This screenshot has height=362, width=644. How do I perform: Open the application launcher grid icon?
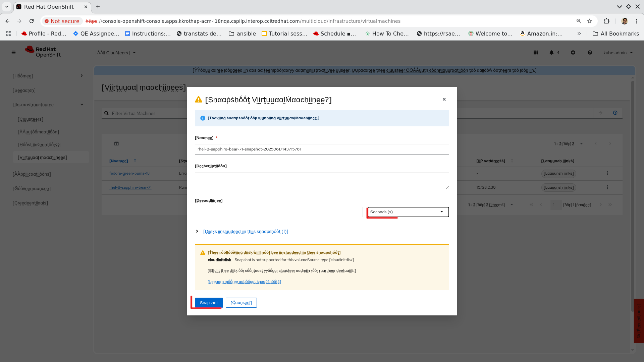pyautogui.click(x=536, y=53)
